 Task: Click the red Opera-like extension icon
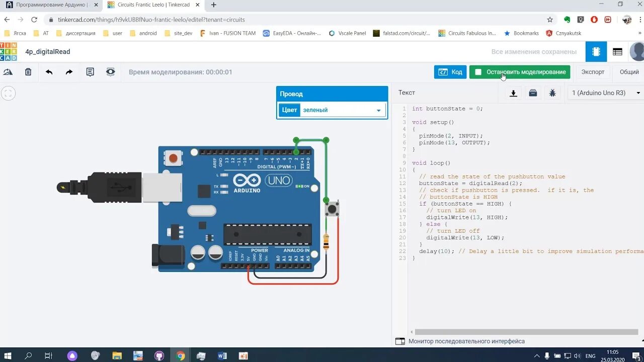click(x=594, y=20)
